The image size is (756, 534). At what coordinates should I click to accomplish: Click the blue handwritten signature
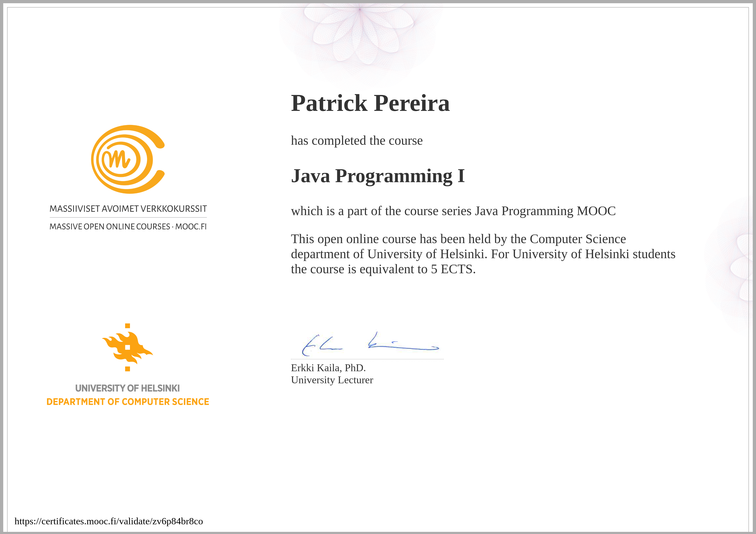(370, 344)
